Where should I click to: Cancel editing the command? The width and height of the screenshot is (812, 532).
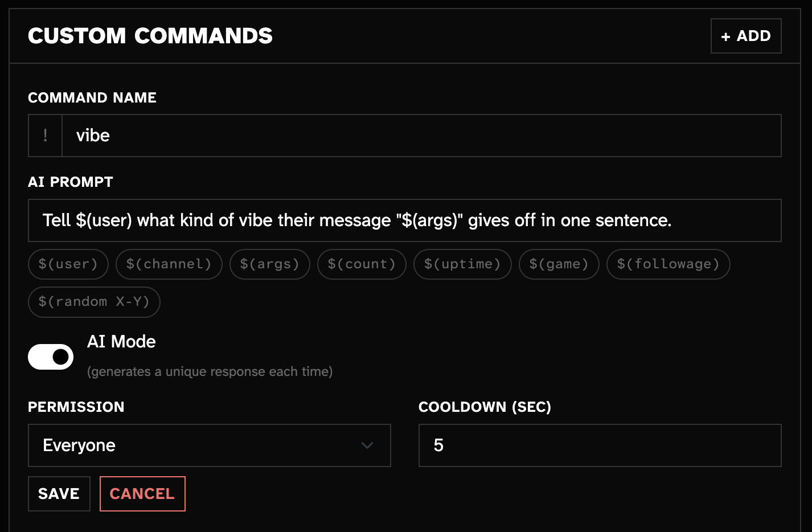pyautogui.click(x=142, y=493)
